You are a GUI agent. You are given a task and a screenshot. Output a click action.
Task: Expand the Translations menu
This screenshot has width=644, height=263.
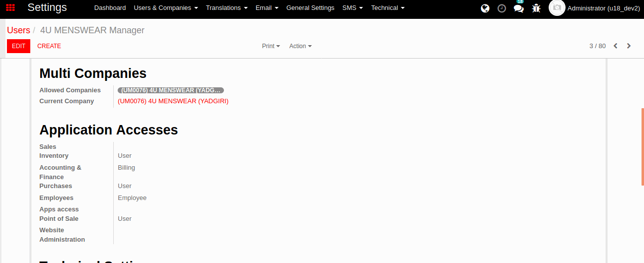(x=226, y=8)
